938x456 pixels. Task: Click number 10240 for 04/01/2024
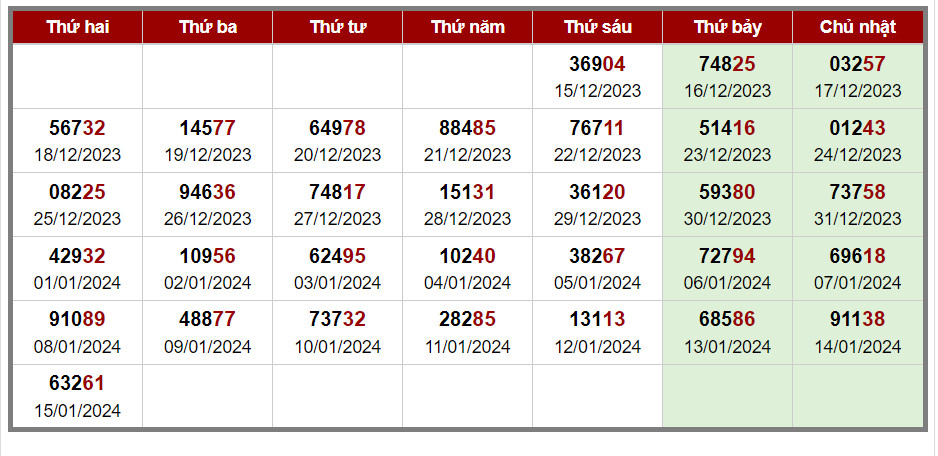[x=467, y=256]
